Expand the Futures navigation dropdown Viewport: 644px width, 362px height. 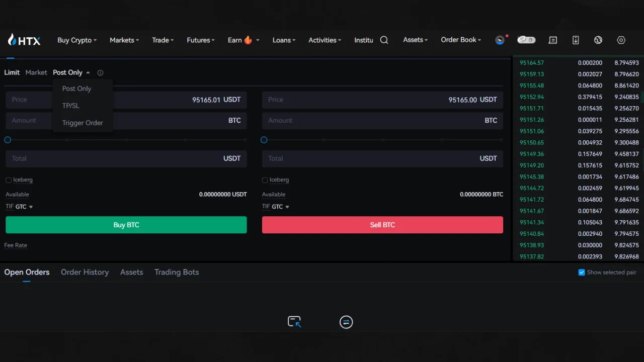pos(200,40)
